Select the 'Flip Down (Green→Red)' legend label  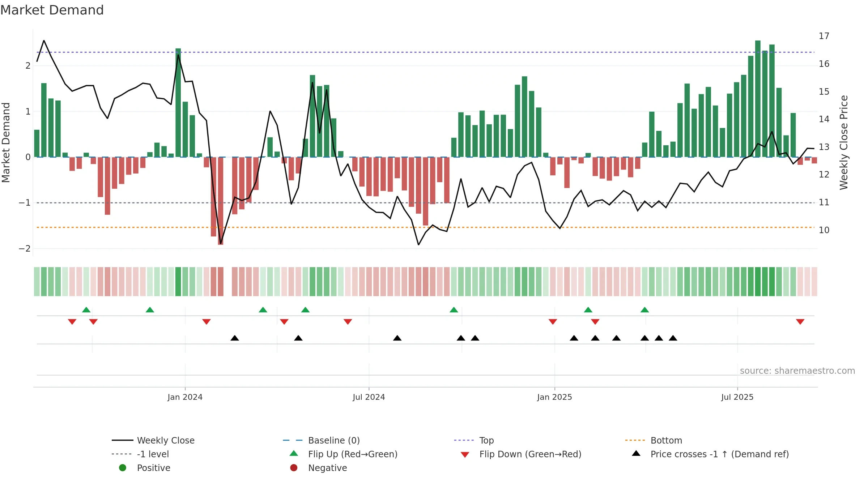coord(530,454)
